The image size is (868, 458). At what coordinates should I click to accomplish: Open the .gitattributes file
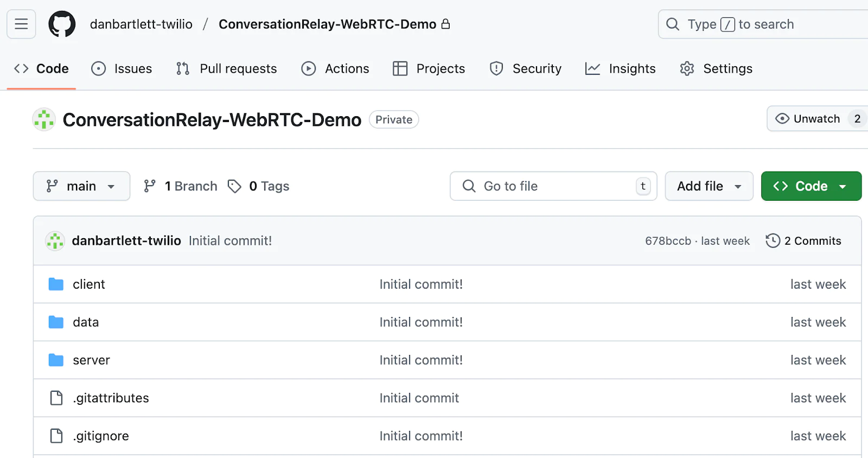point(111,398)
